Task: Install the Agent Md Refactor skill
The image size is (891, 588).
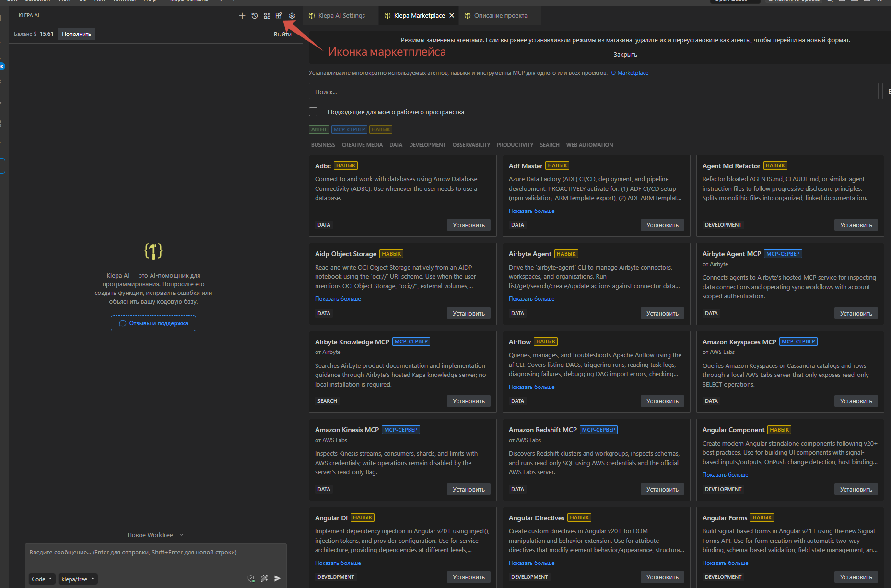Action: click(856, 225)
